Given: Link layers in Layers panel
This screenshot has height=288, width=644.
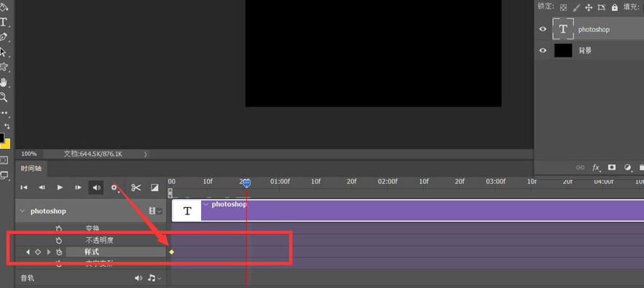Looking at the screenshot, I should tap(580, 167).
